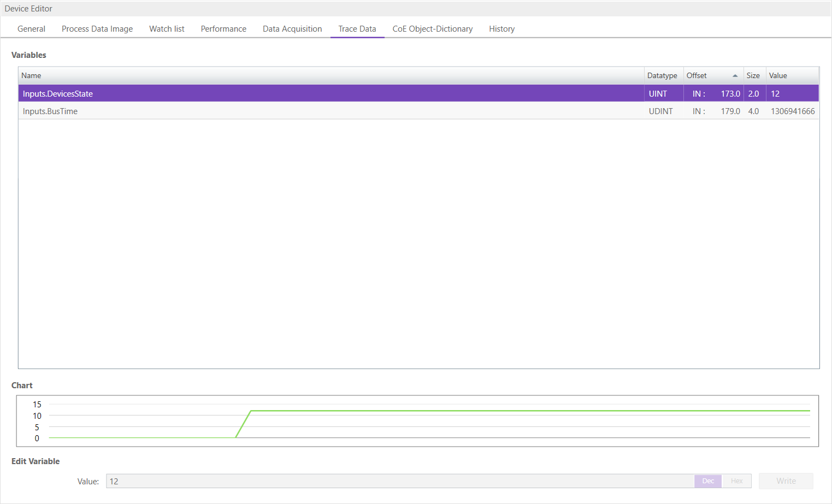Switch to the General tab

tap(31, 28)
